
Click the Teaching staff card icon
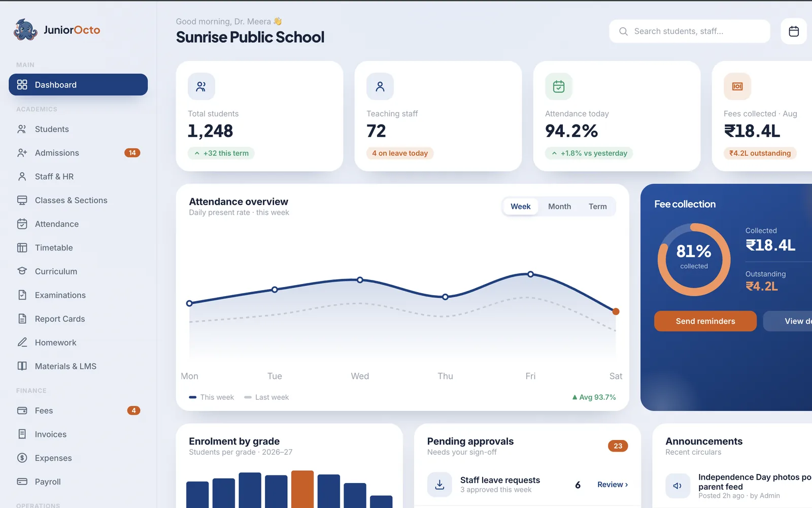point(380,86)
